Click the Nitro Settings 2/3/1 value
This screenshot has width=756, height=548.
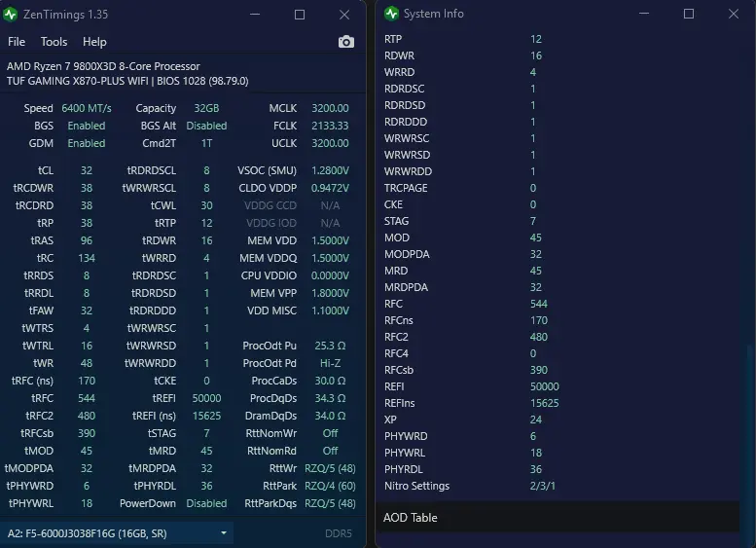[542, 486]
